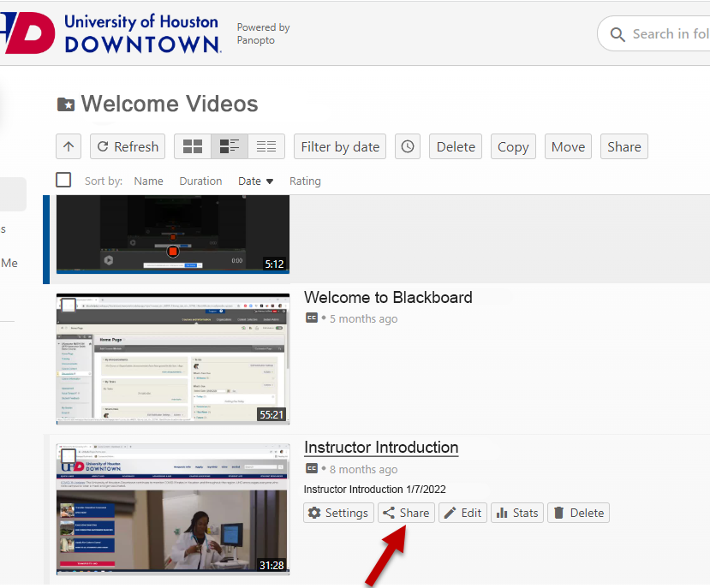
Task: Click the Instructor Introduction 1/7/2022 description
Action: click(x=374, y=490)
